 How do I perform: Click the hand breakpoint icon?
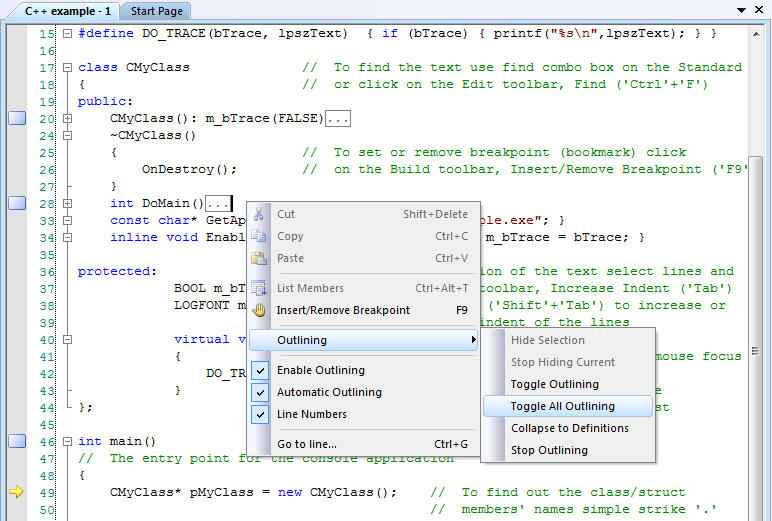pyautogui.click(x=259, y=310)
